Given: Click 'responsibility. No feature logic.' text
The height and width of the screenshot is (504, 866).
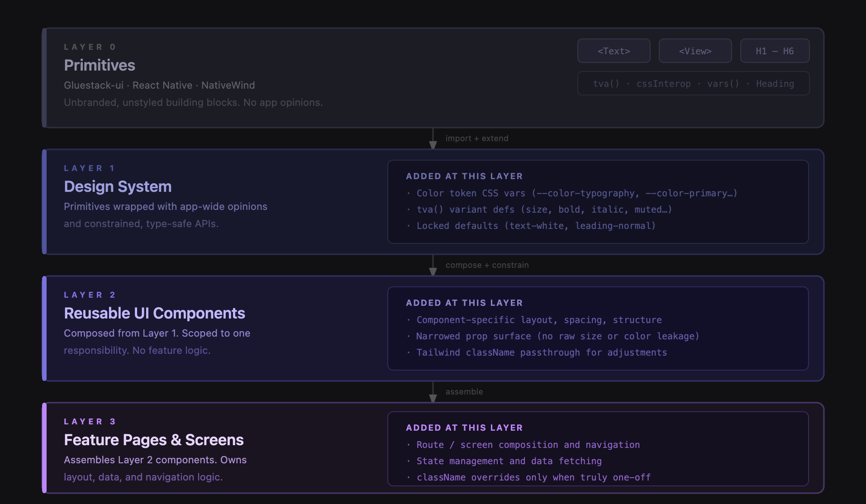Looking at the screenshot, I should pyautogui.click(x=137, y=350).
